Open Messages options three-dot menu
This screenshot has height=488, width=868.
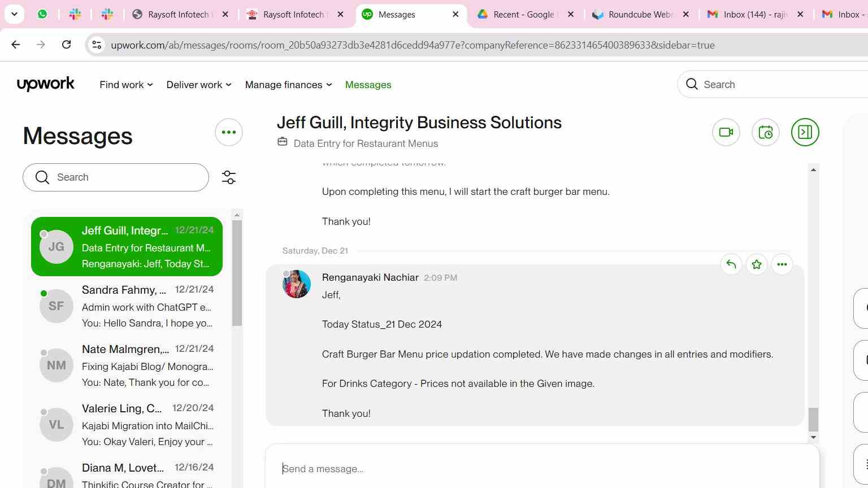coord(228,132)
